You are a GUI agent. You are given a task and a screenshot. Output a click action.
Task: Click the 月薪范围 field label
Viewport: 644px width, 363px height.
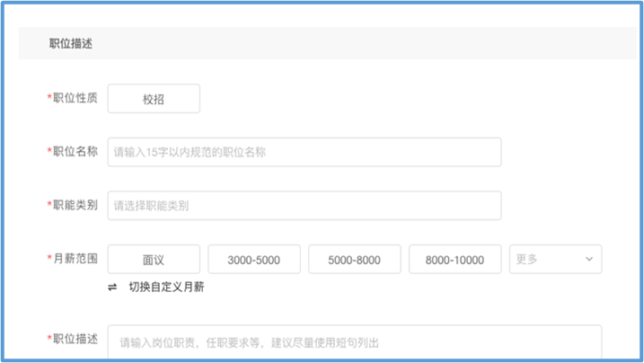tap(75, 259)
